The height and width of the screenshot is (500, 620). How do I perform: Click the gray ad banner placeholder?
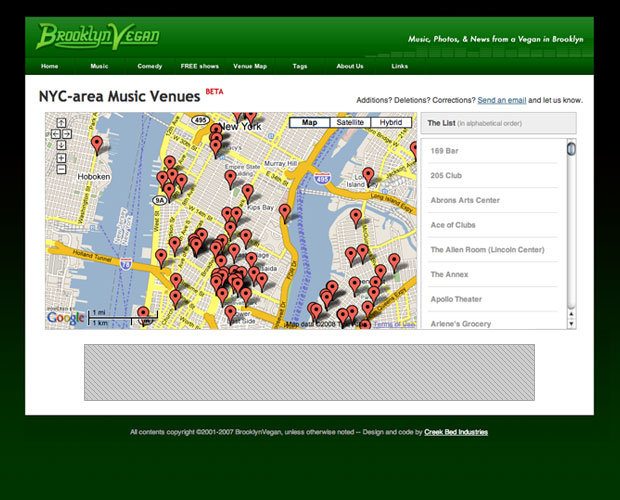click(x=309, y=372)
